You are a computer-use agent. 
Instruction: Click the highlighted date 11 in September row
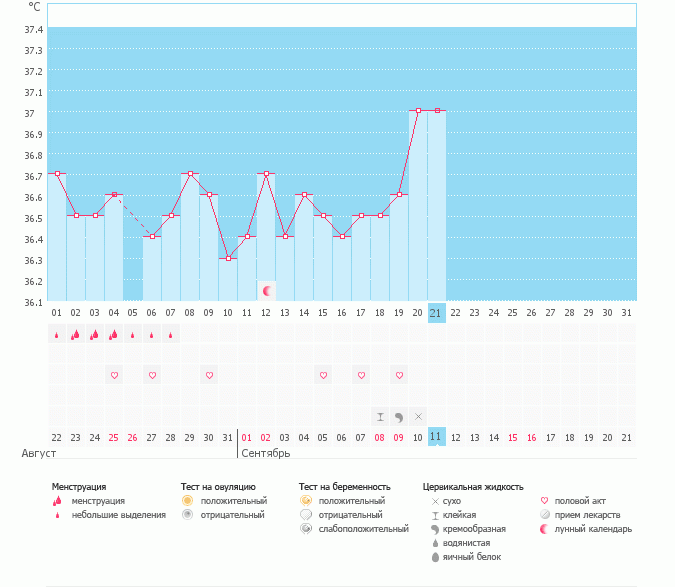tap(436, 437)
